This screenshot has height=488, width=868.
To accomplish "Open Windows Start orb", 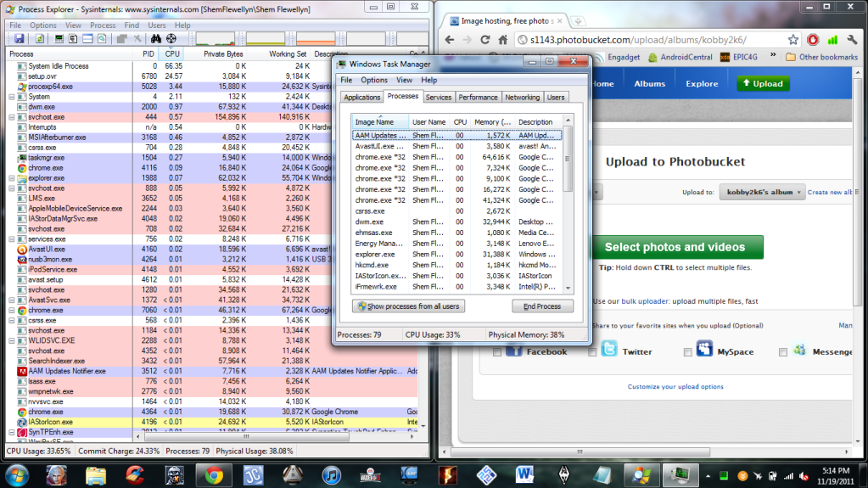I will [x=17, y=475].
